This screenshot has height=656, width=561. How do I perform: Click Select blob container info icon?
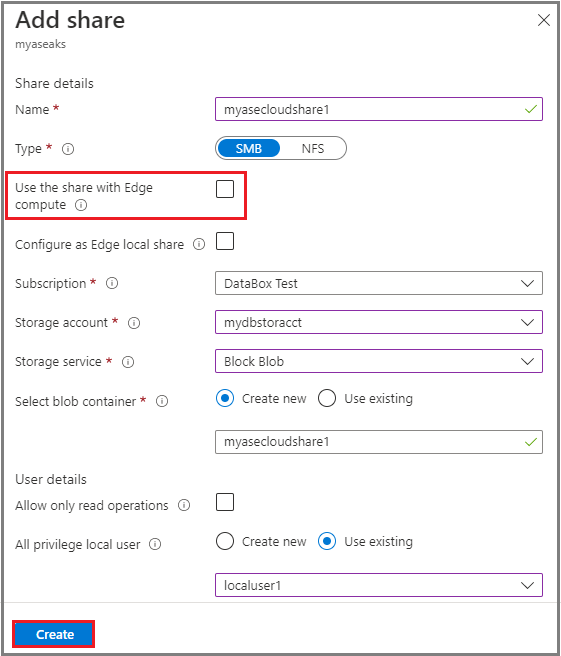pos(162,401)
